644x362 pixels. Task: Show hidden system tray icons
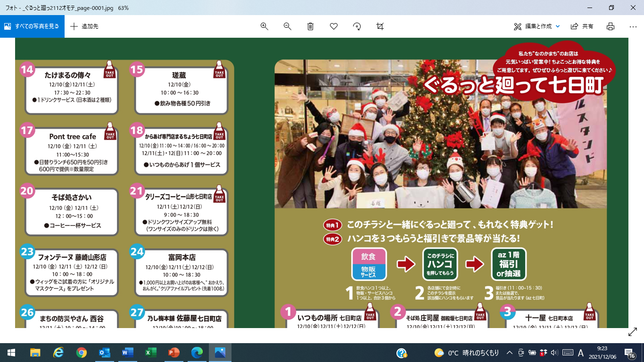click(510, 353)
